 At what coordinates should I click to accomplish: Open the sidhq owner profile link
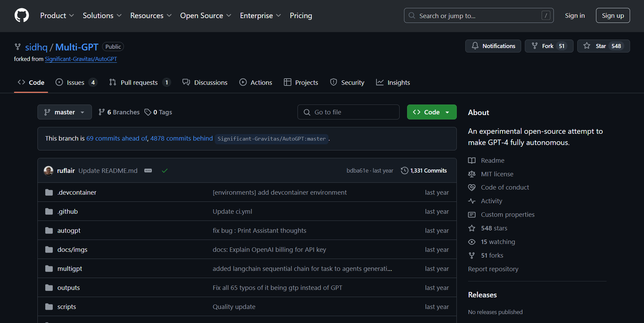(x=36, y=47)
